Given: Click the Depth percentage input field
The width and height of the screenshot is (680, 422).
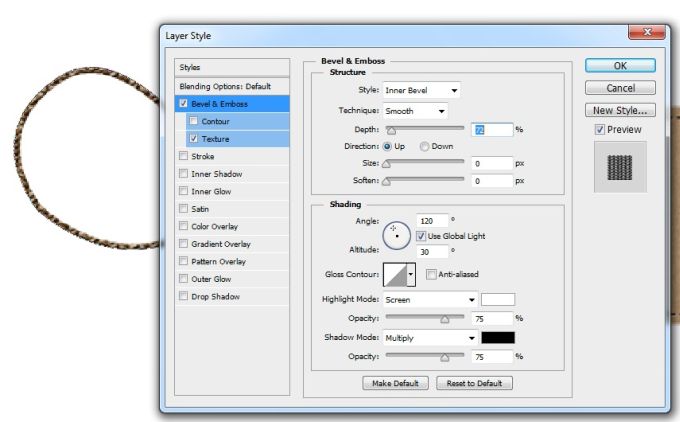Looking at the screenshot, I should pos(492,130).
